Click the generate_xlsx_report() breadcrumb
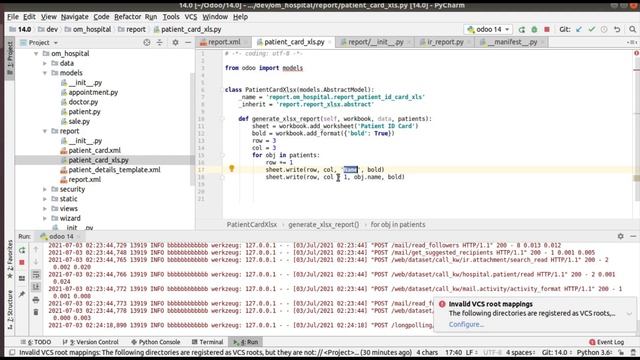Screen dimensions: 640x360 (324, 224)
